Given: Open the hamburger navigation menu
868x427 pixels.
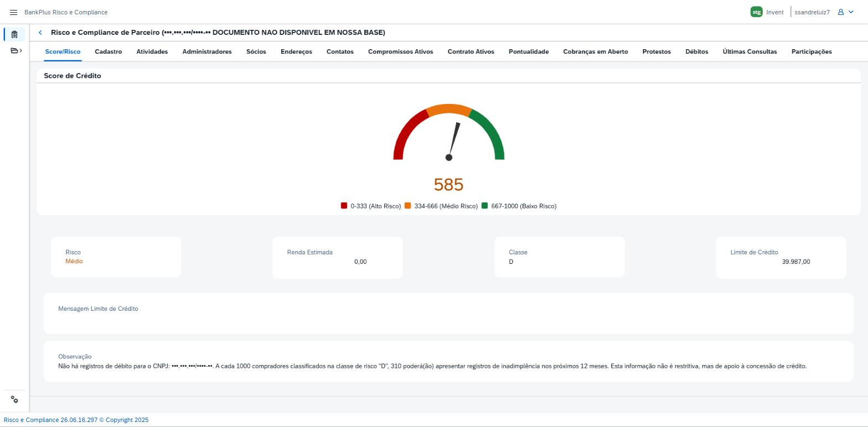Looking at the screenshot, I should click(x=14, y=12).
